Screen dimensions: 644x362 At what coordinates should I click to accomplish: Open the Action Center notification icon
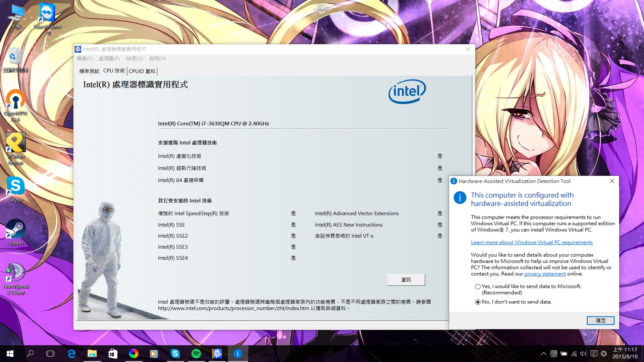[x=594, y=354]
